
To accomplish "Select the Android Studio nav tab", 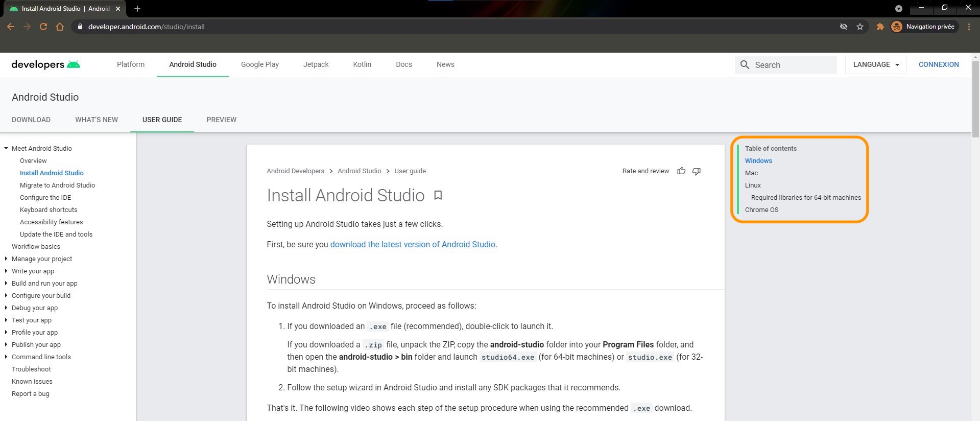I will 193,64.
